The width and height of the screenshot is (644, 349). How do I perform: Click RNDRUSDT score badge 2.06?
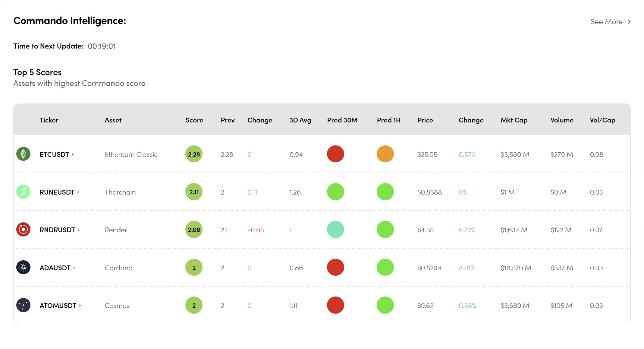[194, 230]
